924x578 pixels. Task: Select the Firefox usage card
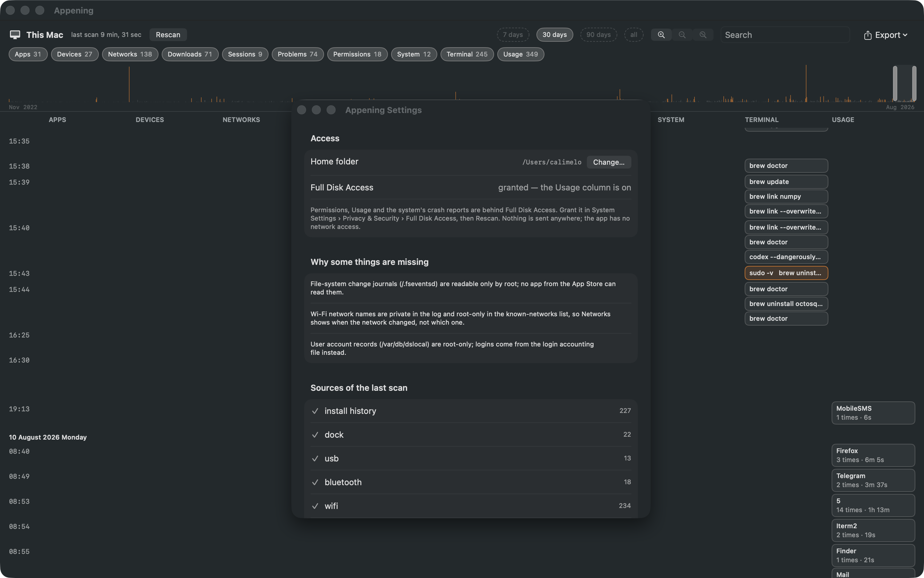pyautogui.click(x=873, y=455)
